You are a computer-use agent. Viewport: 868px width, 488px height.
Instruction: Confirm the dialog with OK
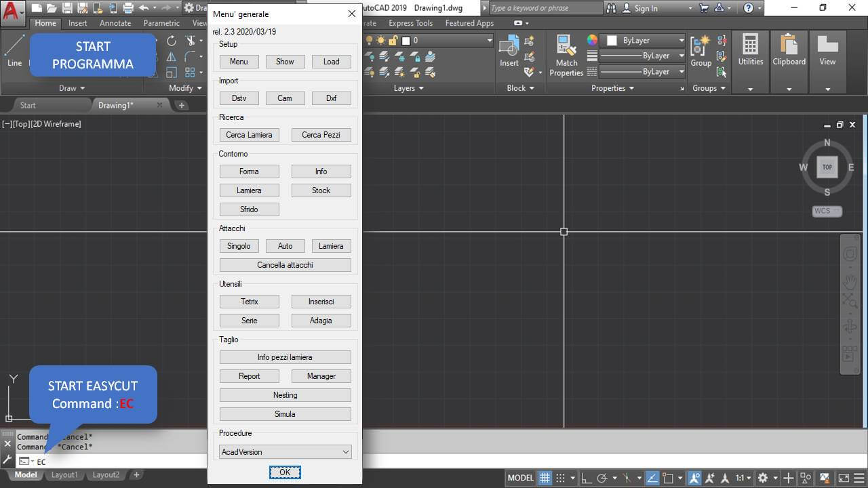tap(285, 472)
